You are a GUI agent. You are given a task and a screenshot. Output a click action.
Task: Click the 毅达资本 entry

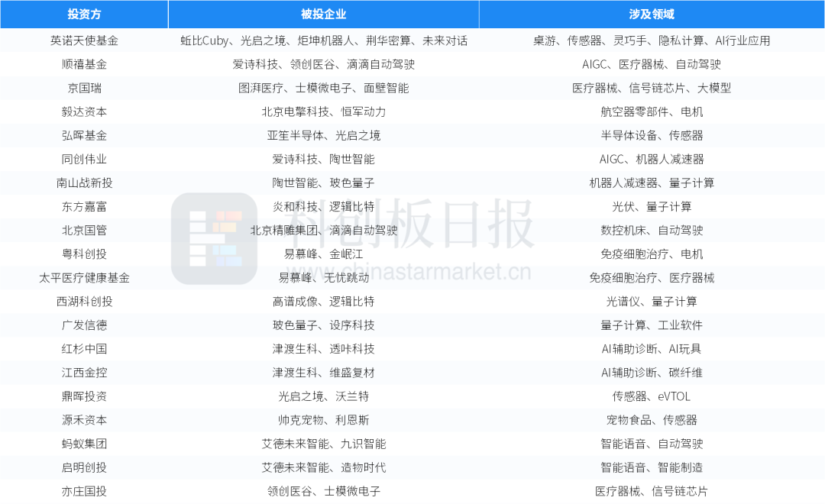84,111
